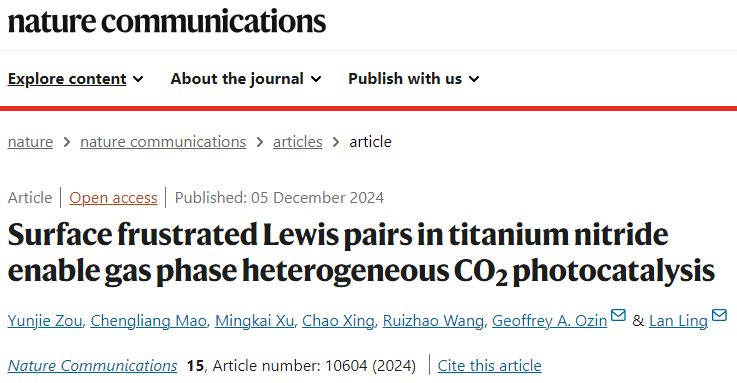Click the email envelope icon beside Lan Ling

click(x=719, y=314)
